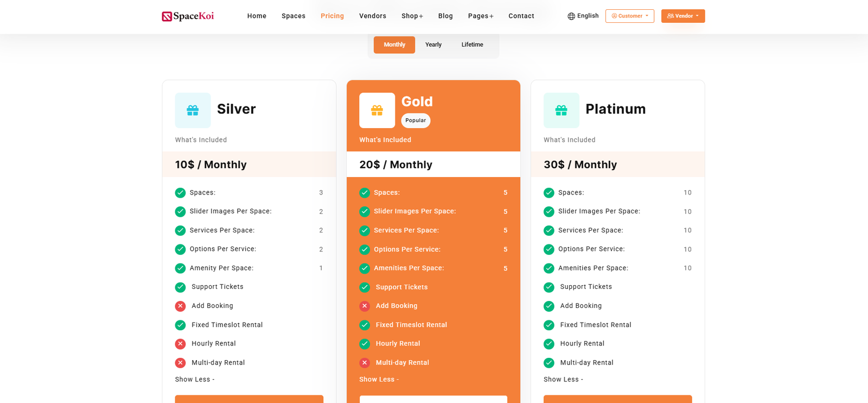Click the Platinum plan gift icon
Screen dimensions: 868x403
pyautogui.click(x=561, y=110)
